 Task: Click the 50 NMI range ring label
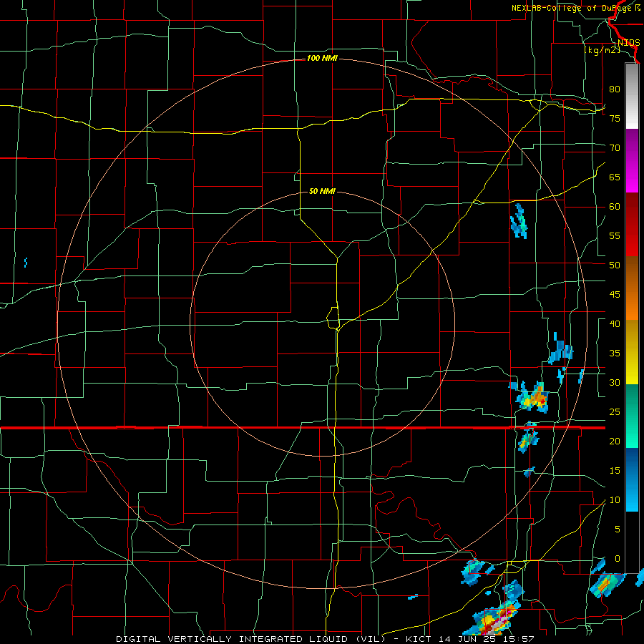(322, 191)
